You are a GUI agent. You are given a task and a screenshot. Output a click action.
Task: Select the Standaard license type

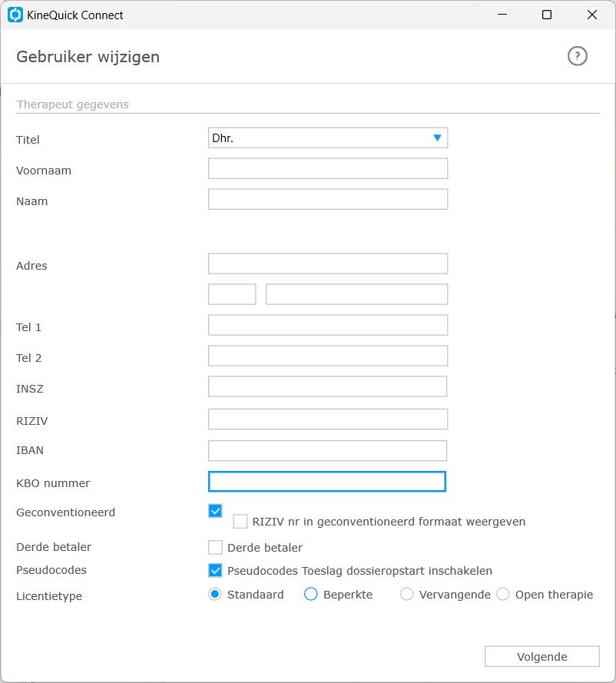click(214, 595)
